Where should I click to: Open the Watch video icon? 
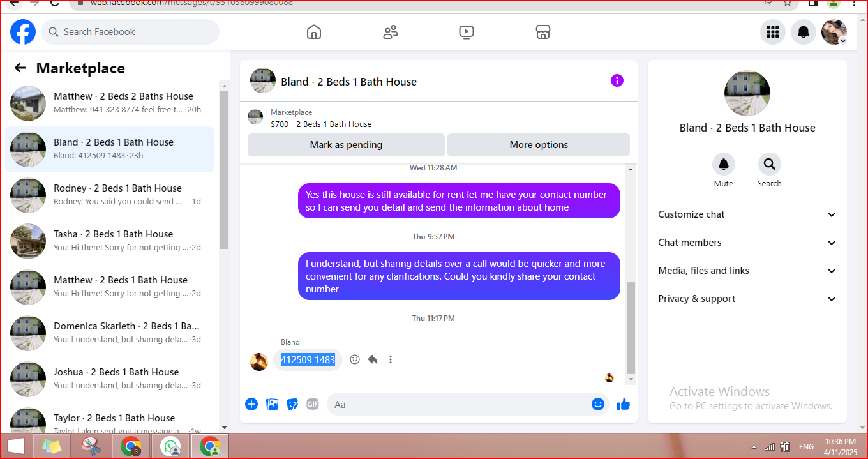click(x=467, y=32)
